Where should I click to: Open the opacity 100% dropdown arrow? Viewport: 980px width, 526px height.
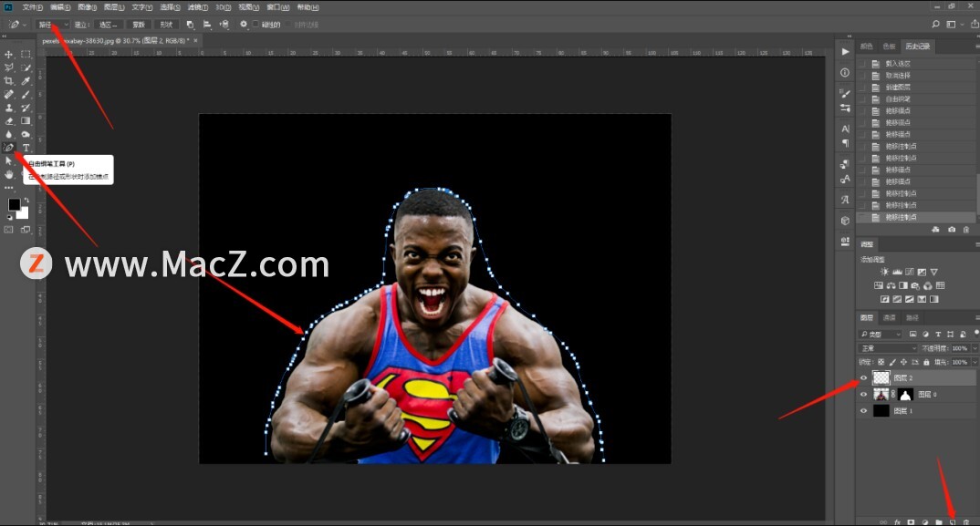click(975, 348)
